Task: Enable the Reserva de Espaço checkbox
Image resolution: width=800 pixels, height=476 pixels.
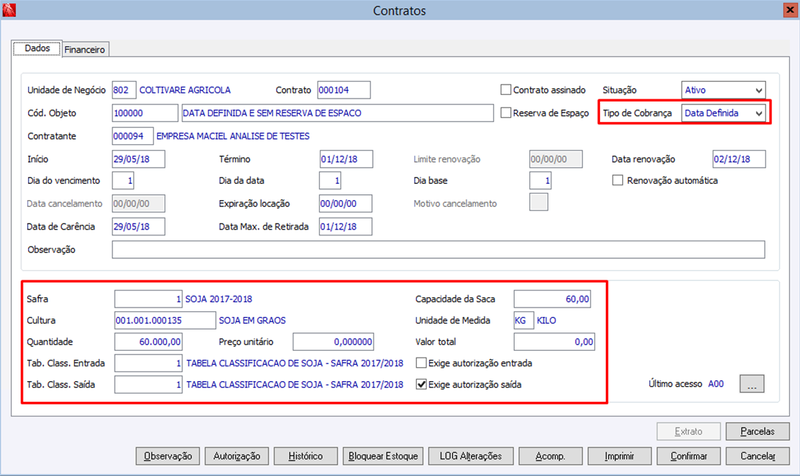Action: tap(506, 113)
